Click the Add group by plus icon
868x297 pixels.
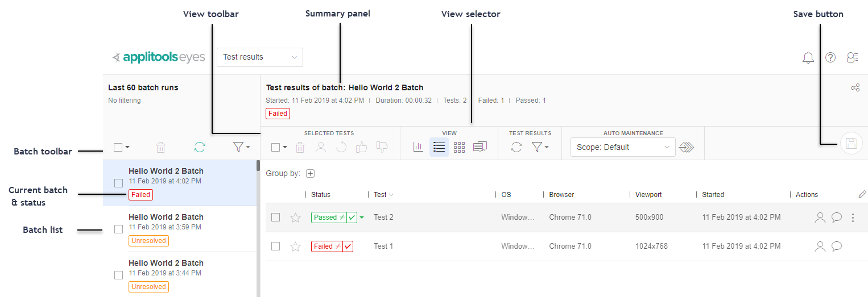[310, 174]
